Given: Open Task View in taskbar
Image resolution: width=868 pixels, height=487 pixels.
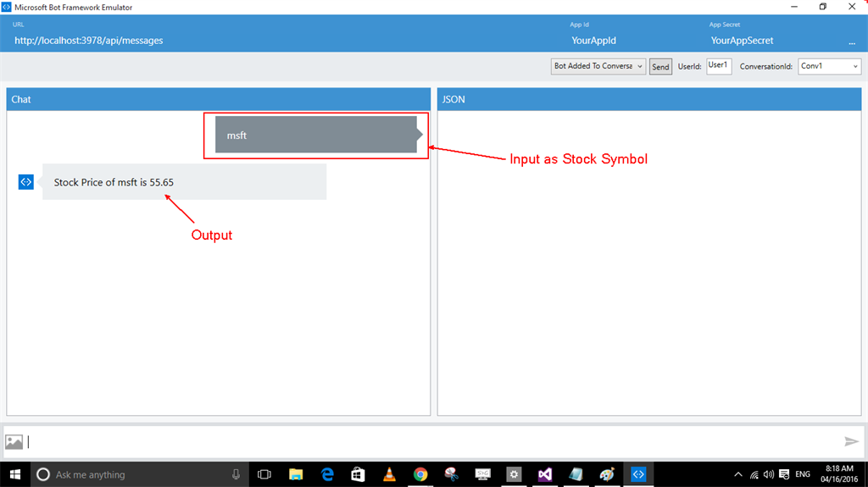Looking at the screenshot, I should 264,474.
